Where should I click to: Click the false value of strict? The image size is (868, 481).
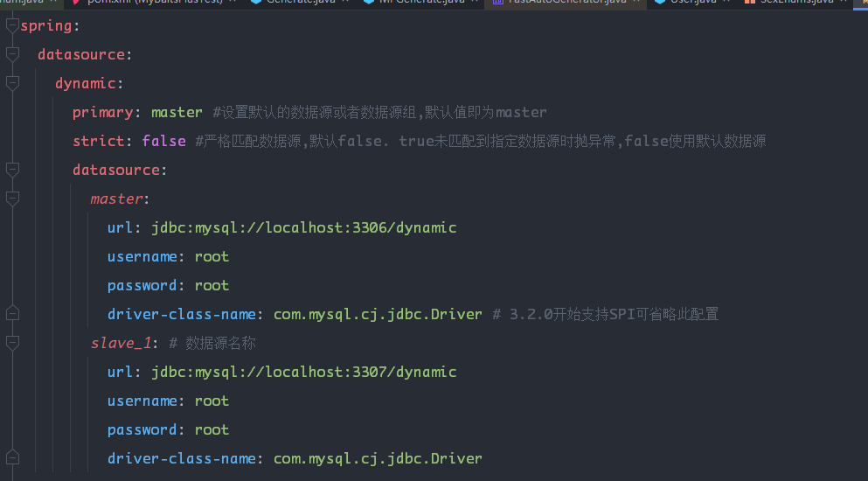point(163,141)
